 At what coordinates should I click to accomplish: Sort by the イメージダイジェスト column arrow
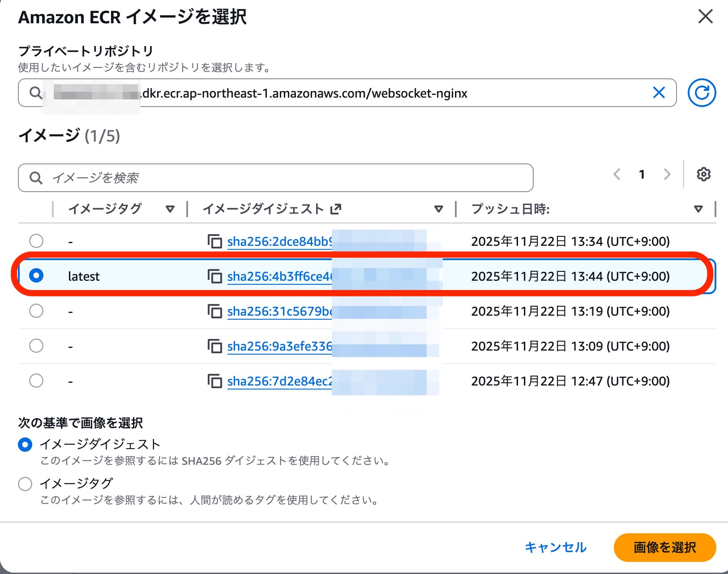439,209
